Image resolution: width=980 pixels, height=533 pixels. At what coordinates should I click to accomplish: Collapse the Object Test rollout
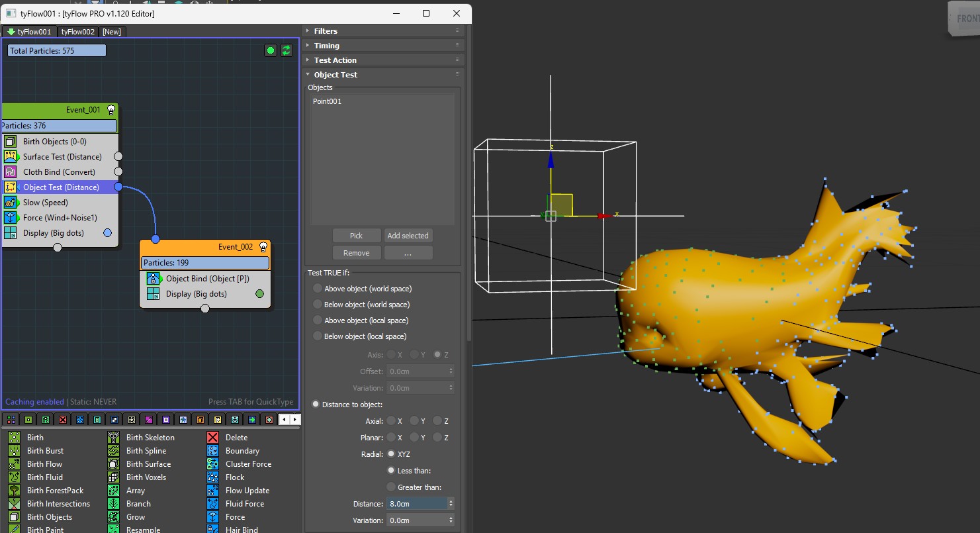335,75
